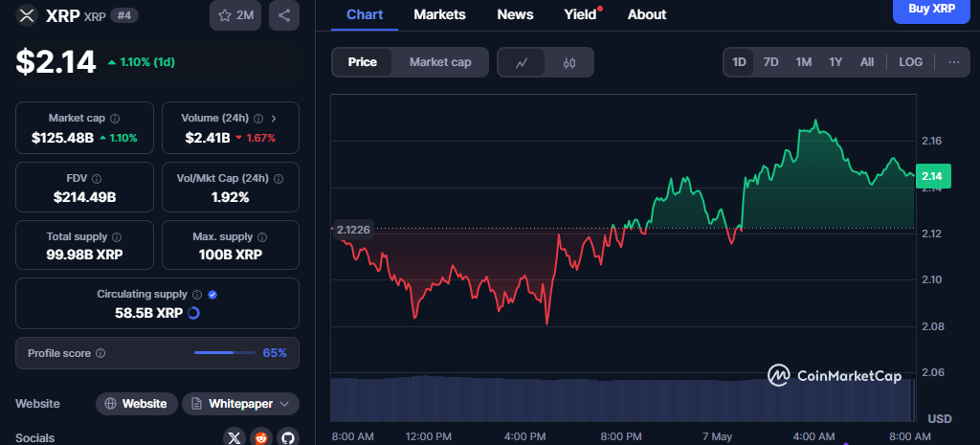The height and width of the screenshot is (445, 980).
Task: Open the About tab
Action: 647,14
